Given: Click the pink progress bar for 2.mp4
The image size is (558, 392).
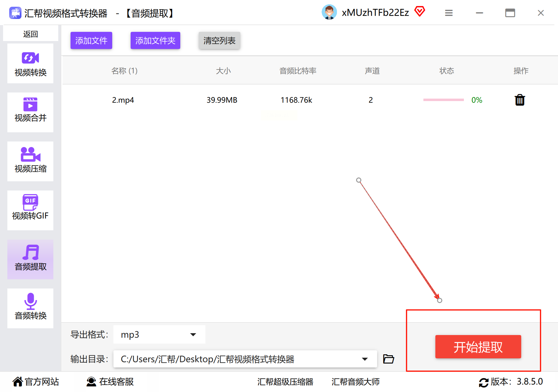Looking at the screenshot, I should coord(444,100).
